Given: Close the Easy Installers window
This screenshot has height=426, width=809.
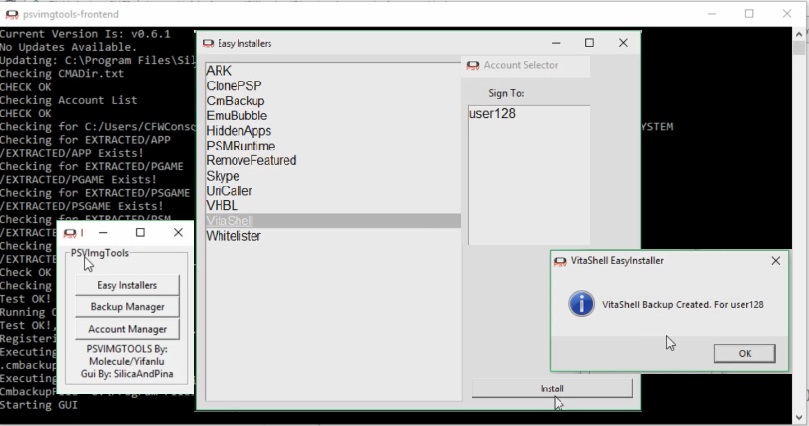Looking at the screenshot, I should pyautogui.click(x=623, y=43).
